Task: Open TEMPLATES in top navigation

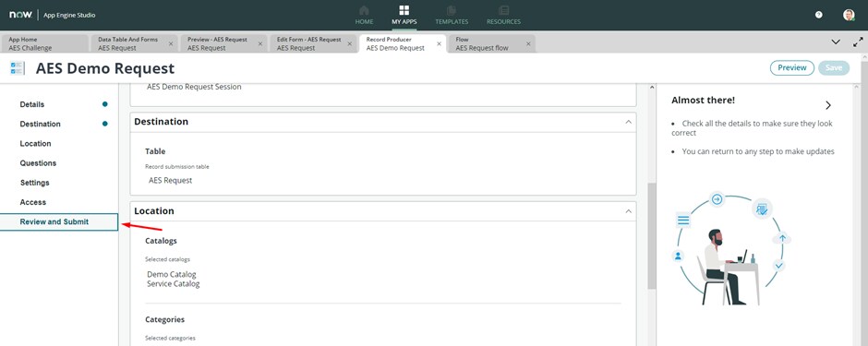Action: [x=452, y=16]
